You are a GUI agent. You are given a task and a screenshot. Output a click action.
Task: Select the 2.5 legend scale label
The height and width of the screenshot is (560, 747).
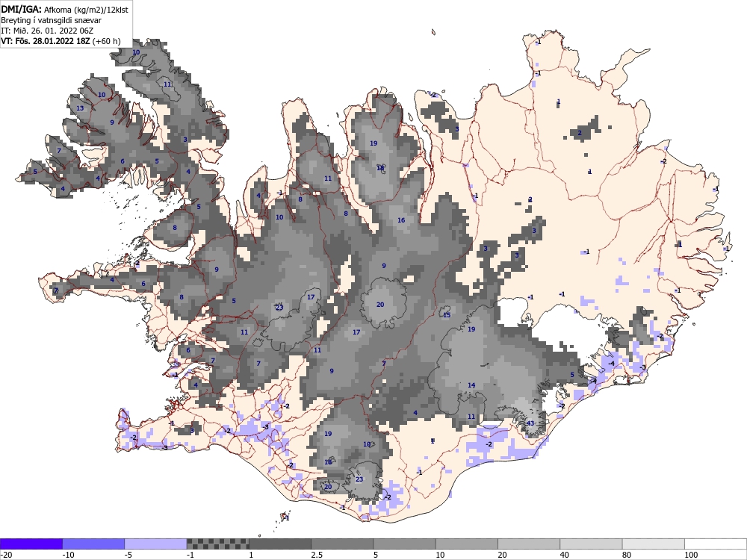pos(317,555)
